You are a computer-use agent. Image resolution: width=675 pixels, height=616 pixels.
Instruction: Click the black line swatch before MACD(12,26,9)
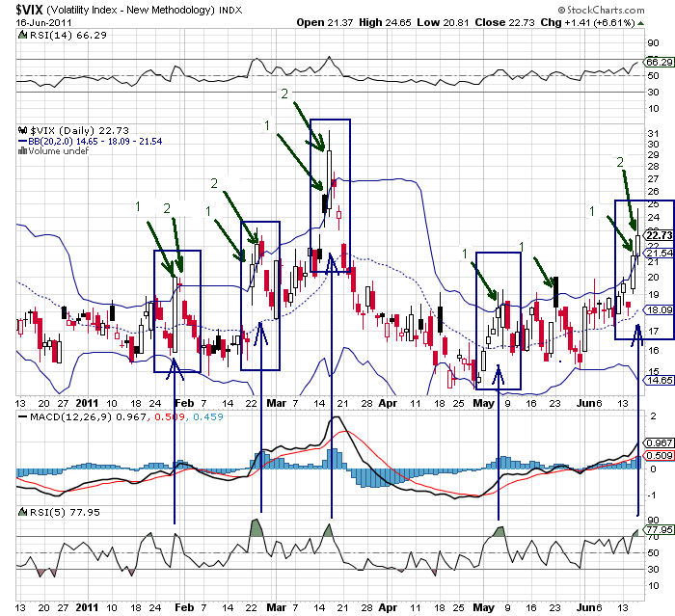pos(23,416)
